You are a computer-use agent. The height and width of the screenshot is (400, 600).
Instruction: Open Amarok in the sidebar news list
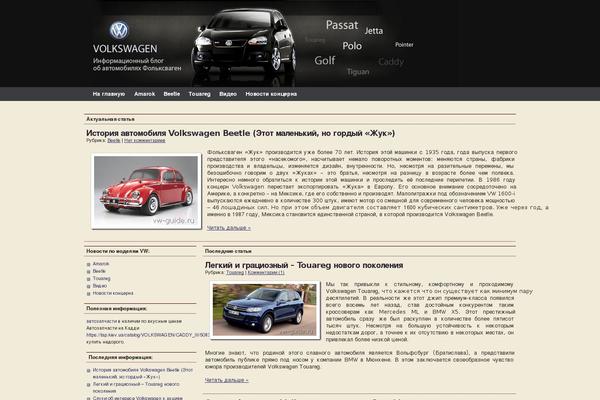pyautogui.click(x=101, y=264)
